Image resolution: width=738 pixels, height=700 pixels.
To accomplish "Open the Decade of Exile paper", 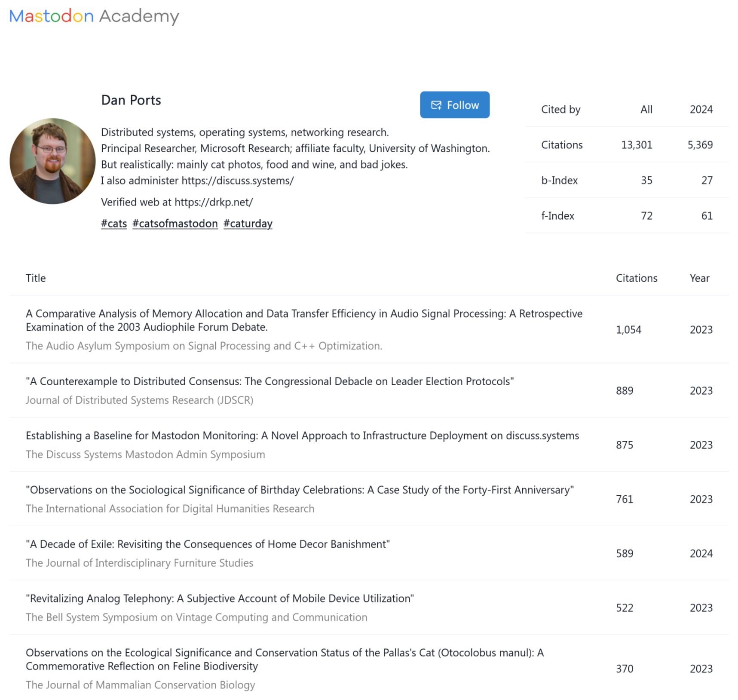I will pos(208,544).
